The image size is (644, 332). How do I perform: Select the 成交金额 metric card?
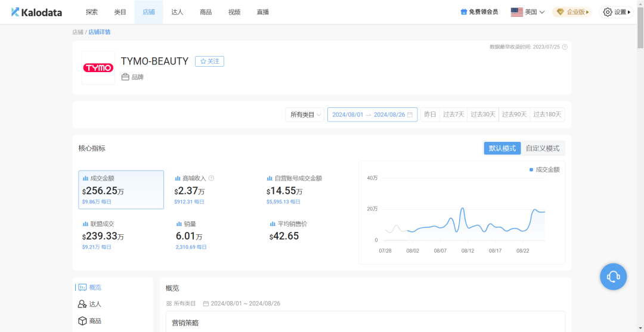[121, 190]
